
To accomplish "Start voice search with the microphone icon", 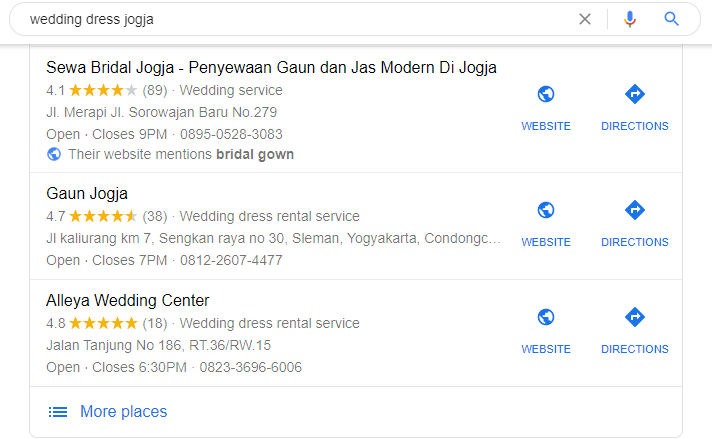I will tap(630, 19).
